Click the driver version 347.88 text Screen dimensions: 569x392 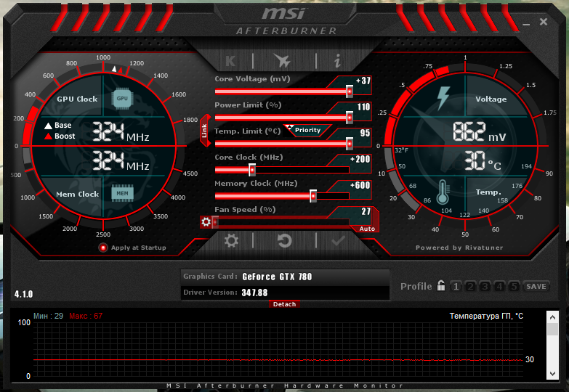coord(254,293)
